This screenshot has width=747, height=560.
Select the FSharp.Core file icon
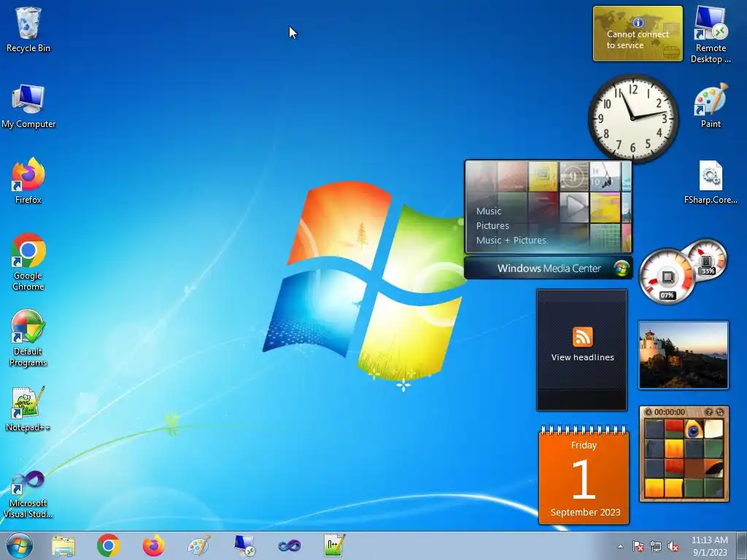tap(711, 182)
